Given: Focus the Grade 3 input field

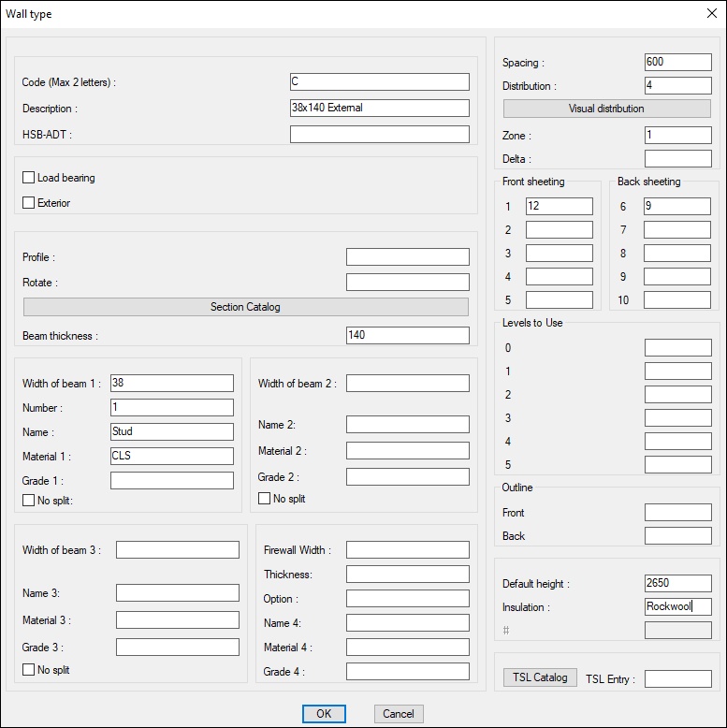Looking at the screenshot, I should (x=178, y=647).
